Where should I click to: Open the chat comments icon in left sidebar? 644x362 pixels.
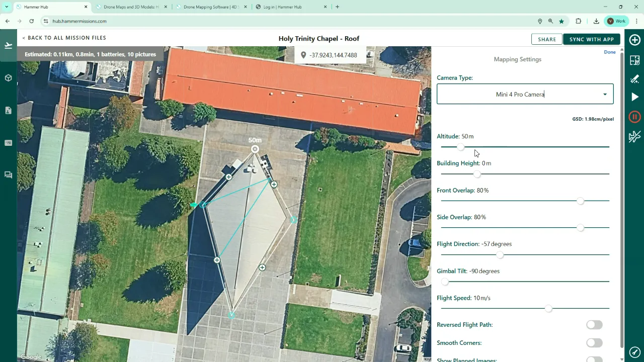8,175
